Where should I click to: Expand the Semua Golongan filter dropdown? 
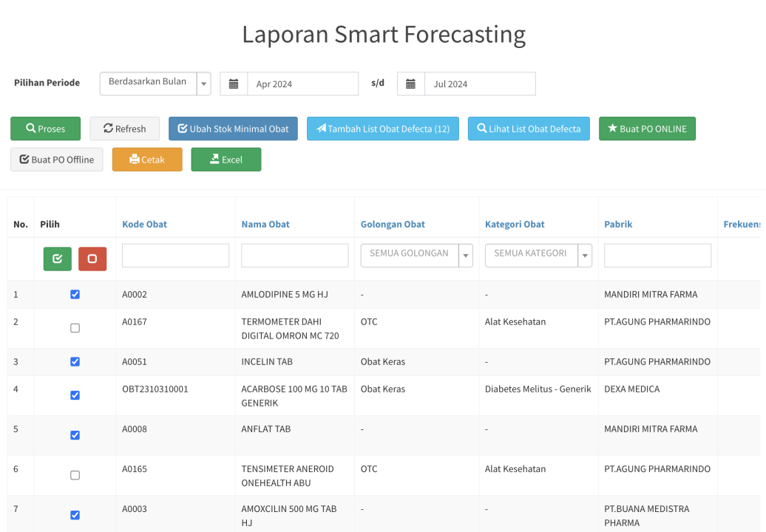[x=416, y=255]
